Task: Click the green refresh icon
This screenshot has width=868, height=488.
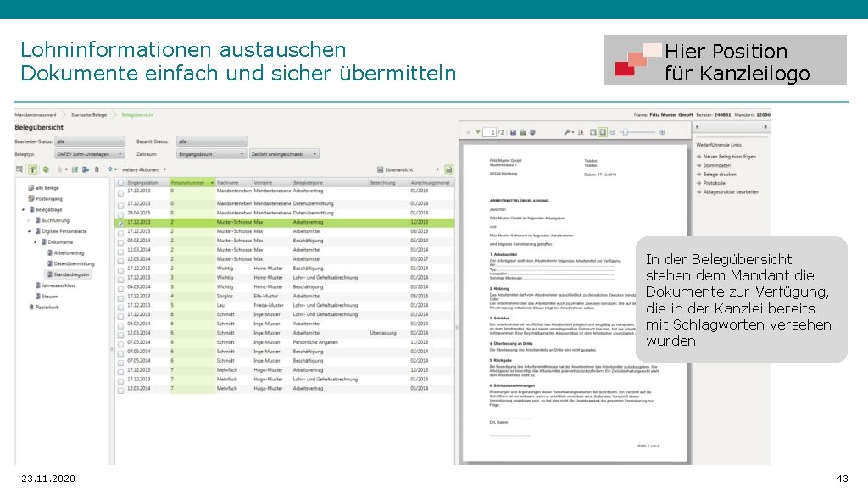Action: [x=46, y=169]
